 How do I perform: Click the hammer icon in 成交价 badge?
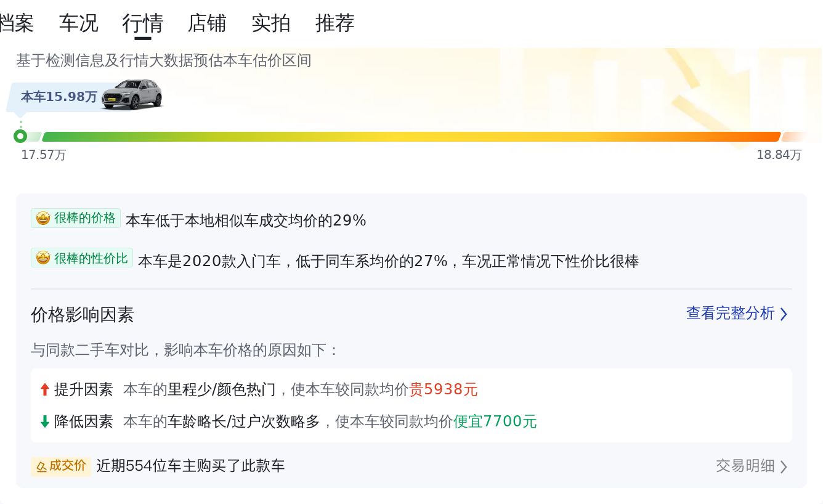[x=42, y=466]
